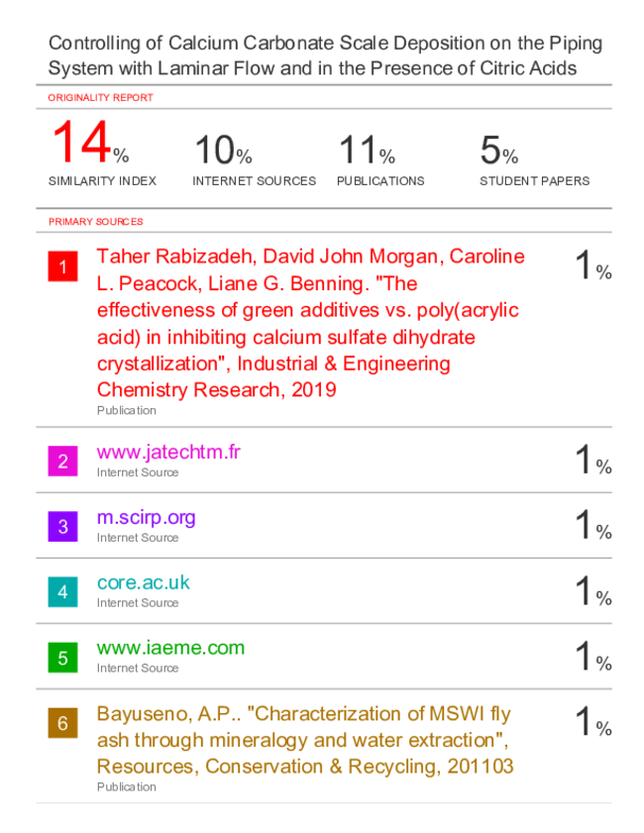Click the red number 1 source badge
The image size is (644, 833).
pyautogui.click(x=62, y=266)
